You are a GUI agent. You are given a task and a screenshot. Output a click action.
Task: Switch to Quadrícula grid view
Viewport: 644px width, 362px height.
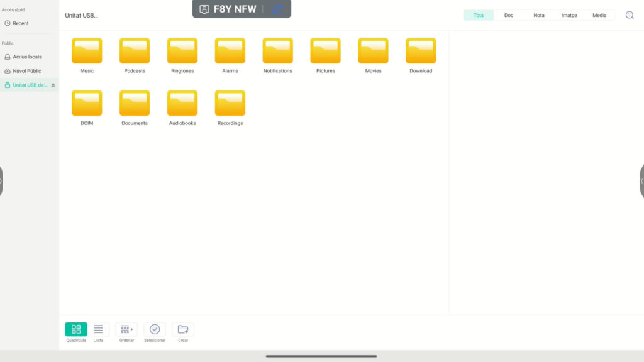pyautogui.click(x=76, y=329)
